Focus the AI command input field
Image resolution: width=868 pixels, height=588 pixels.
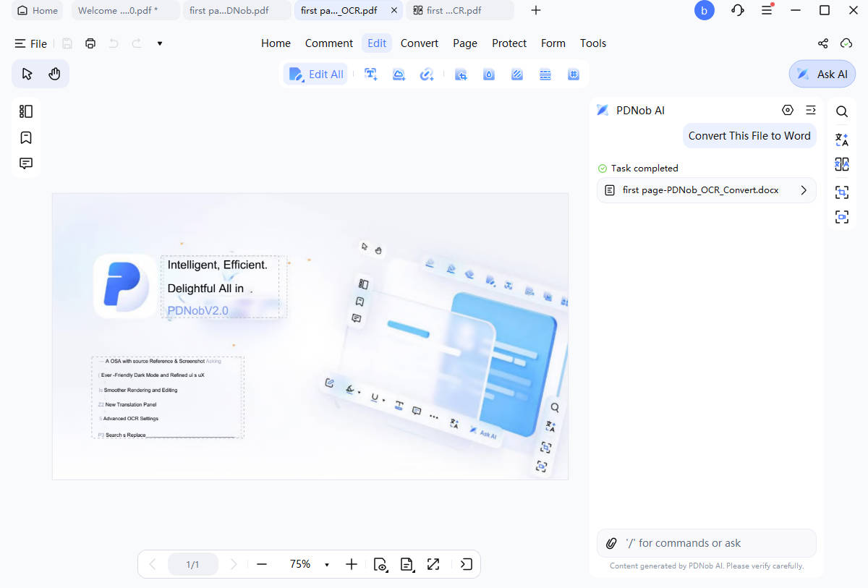706,543
